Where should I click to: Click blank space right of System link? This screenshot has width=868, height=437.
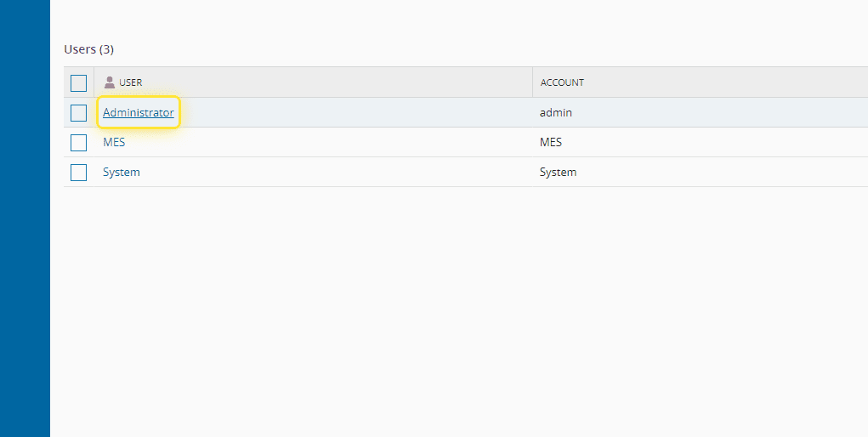(x=340, y=172)
